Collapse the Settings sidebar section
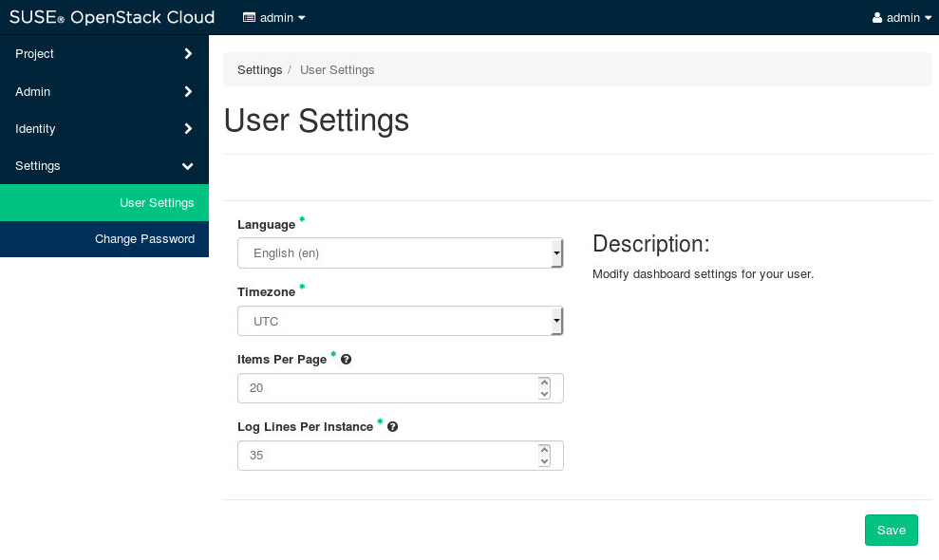The image size is (939, 560). (103, 166)
